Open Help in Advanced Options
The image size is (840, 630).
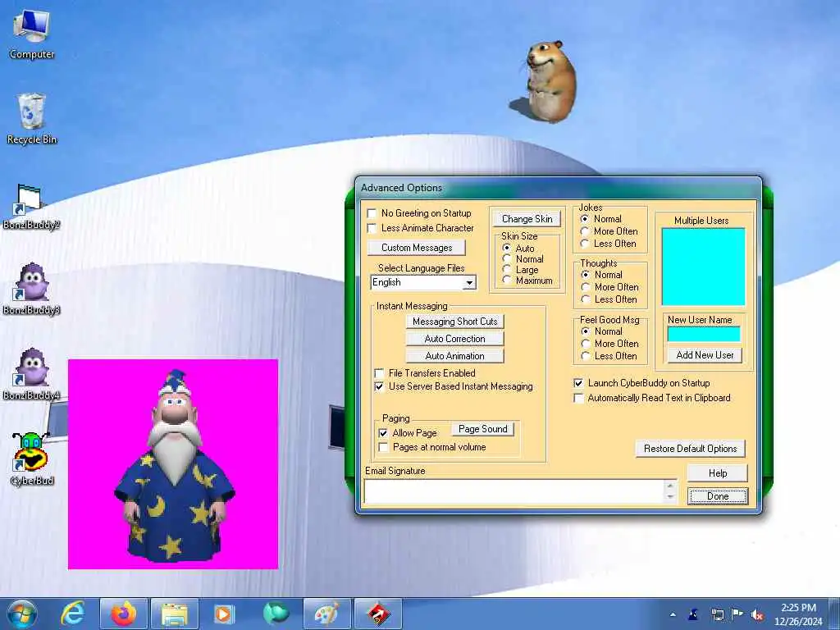point(717,473)
